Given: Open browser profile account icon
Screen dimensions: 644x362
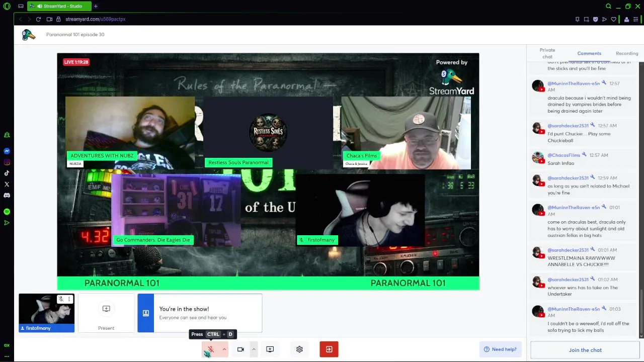Looking at the screenshot, I should coord(626,19).
